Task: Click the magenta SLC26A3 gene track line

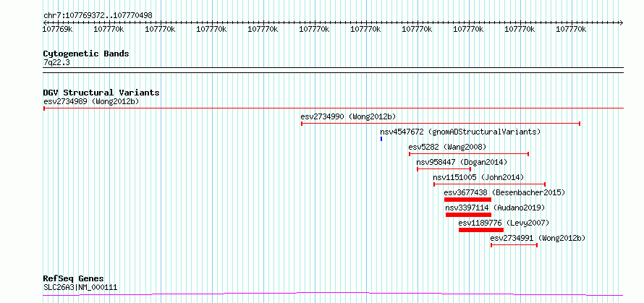Action: (333, 294)
